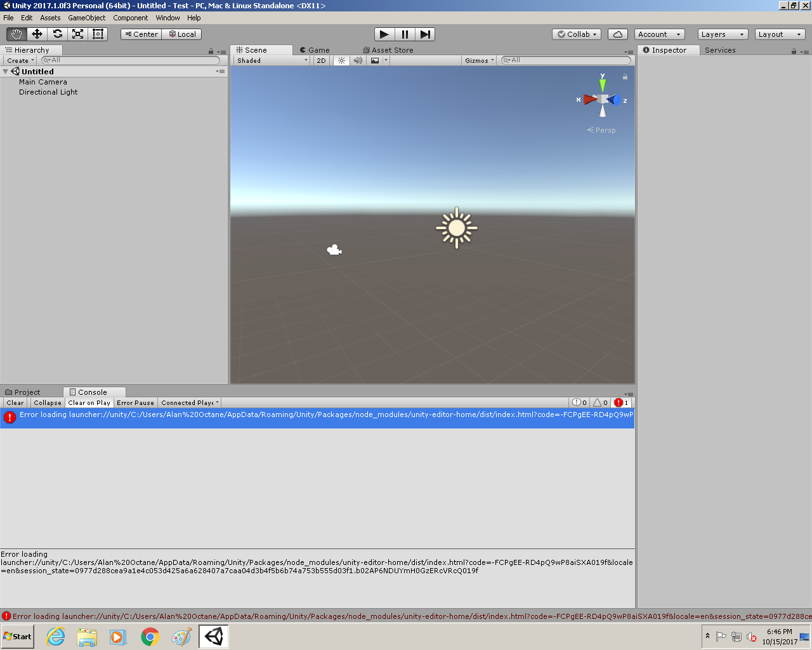The image size is (812, 650).
Task: Click the Scene view search field
Action: 566,60
